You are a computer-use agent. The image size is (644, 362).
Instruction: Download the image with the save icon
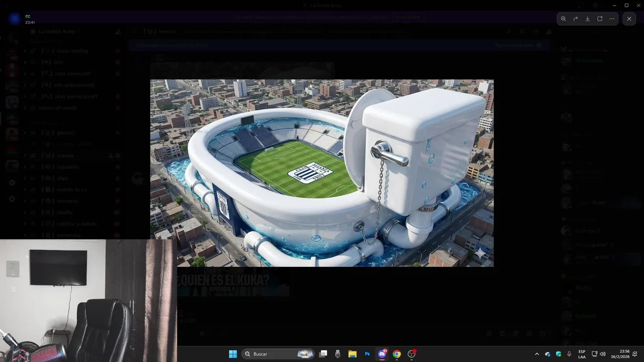pyautogui.click(x=588, y=19)
